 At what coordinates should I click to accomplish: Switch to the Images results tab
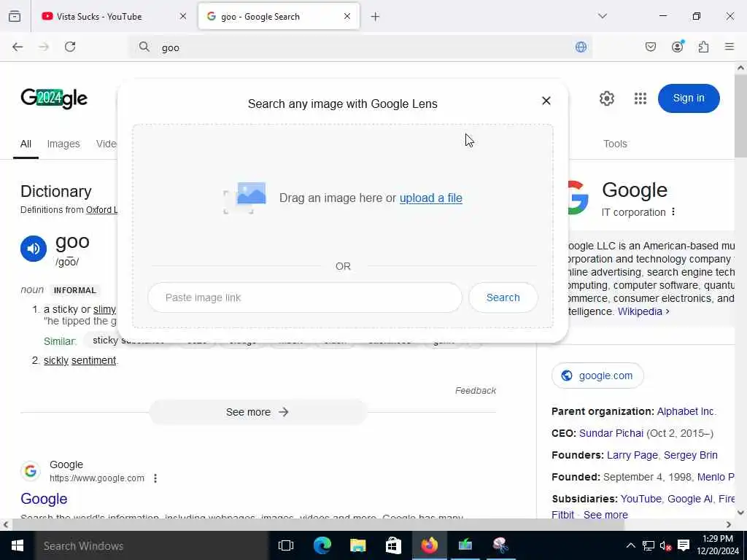pyautogui.click(x=63, y=144)
